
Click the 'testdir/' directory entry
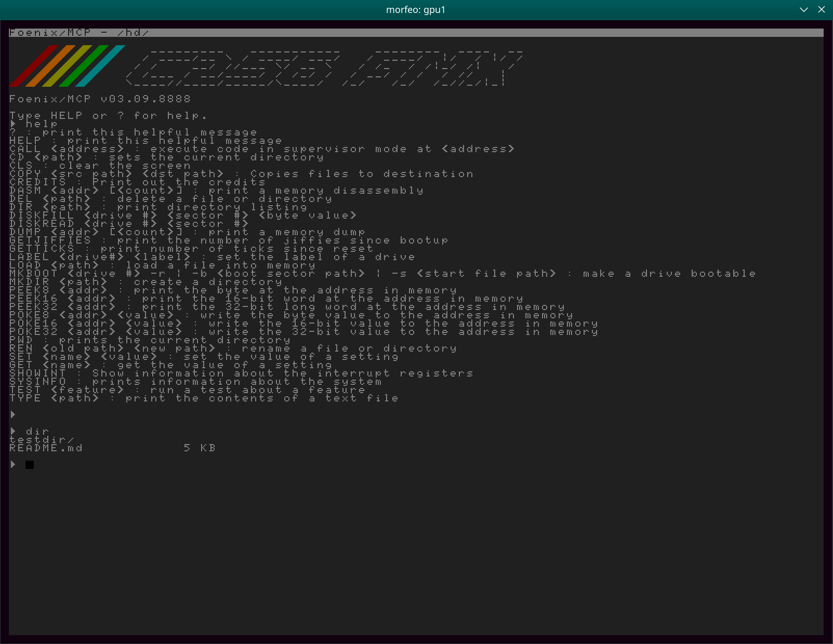click(x=42, y=439)
